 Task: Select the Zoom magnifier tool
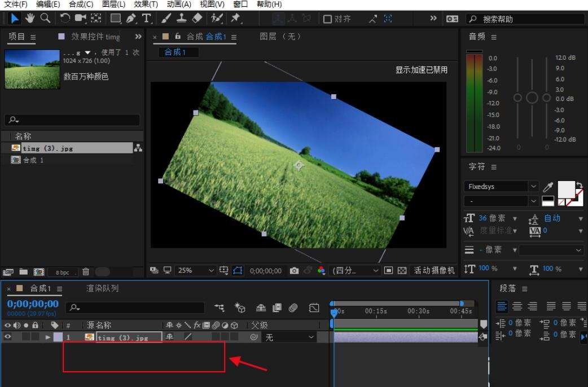(x=45, y=19)
